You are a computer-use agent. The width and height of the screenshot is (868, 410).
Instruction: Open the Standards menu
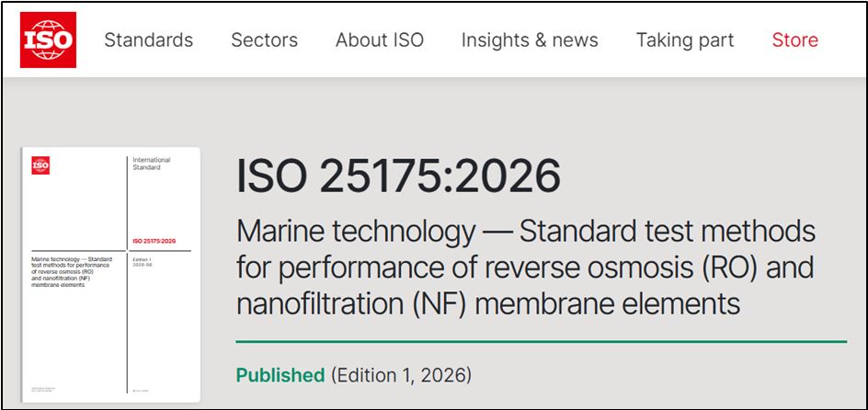148,40
